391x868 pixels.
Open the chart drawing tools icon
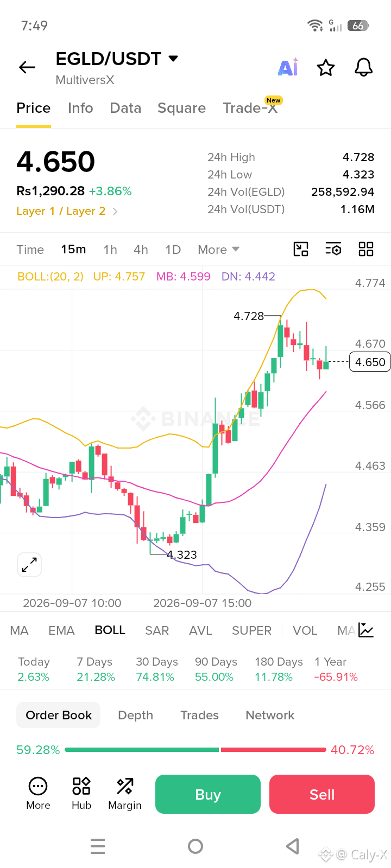pos(301,249)
